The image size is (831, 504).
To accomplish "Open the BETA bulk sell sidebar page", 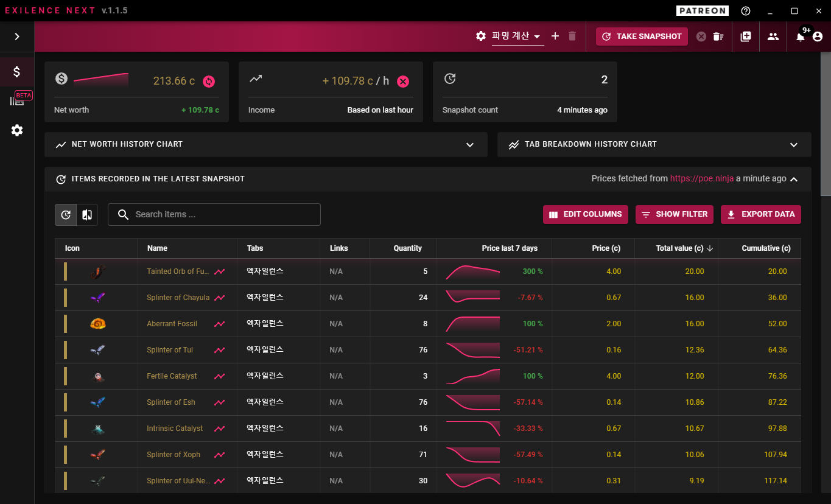I will click(x=17, y=100).
